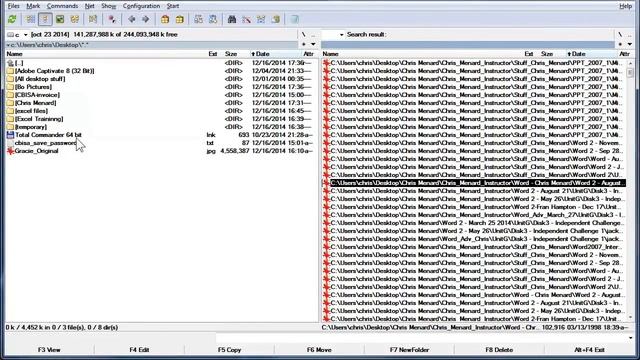Click the Invert selection toolbar icon
The image size is (640, 360).
[x=93, y=19]
